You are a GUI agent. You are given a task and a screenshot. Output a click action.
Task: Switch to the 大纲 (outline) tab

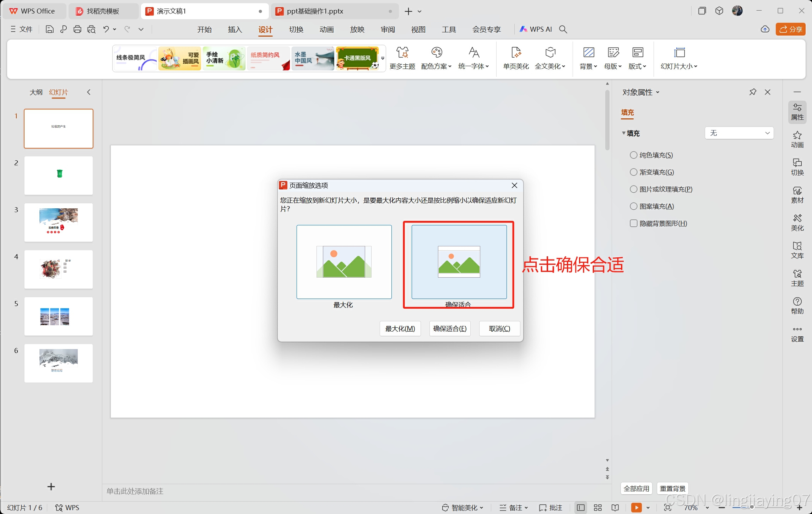[36, 92]
